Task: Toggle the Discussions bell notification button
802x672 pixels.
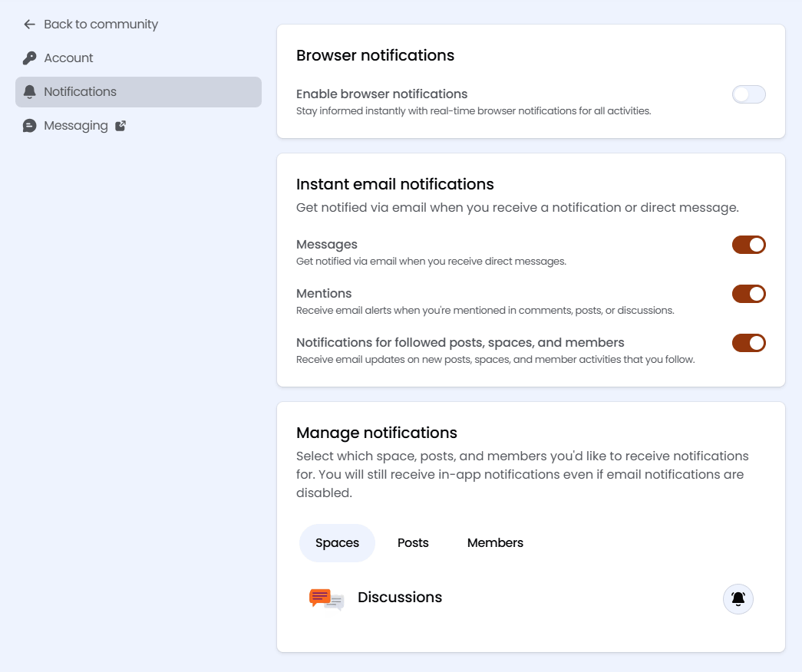Action: point(738,599)
